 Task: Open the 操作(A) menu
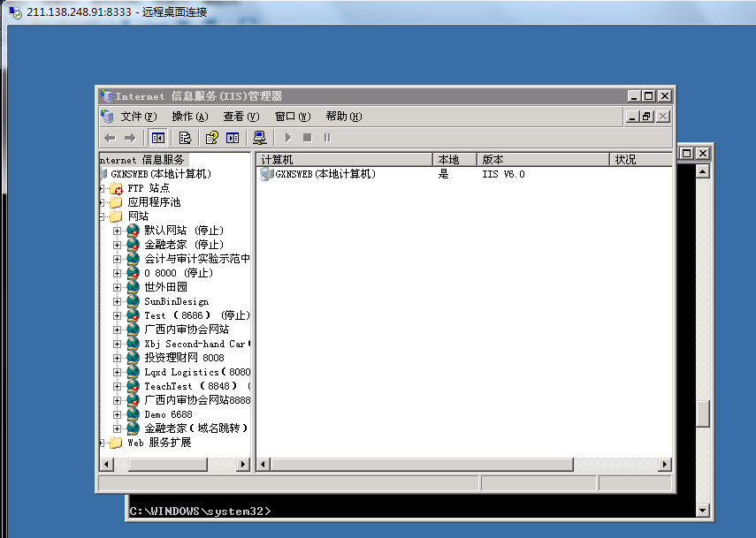[189, 117]
